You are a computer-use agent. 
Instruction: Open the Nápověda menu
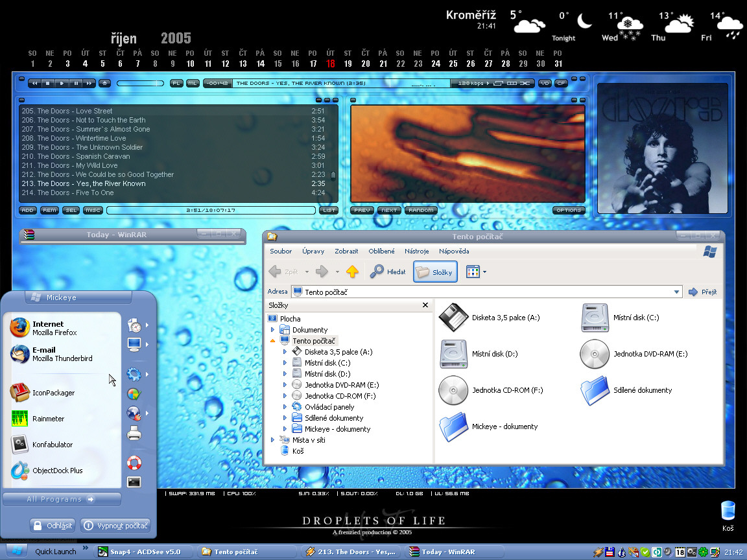point(454,251)
